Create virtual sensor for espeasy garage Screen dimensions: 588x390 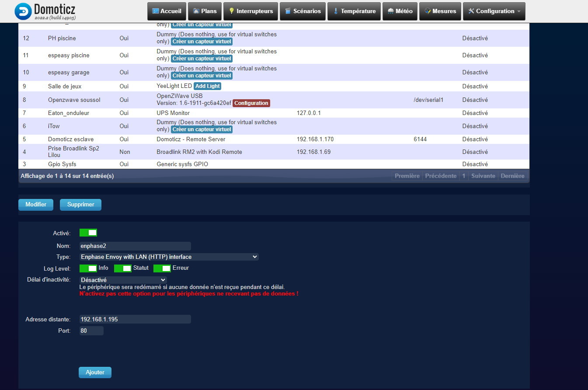tap(202, 76)
